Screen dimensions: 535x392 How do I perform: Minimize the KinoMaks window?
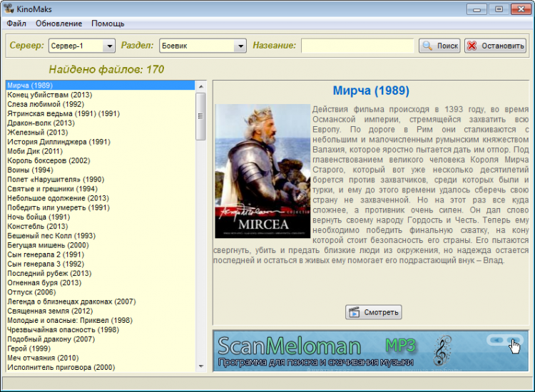point(477,9)
